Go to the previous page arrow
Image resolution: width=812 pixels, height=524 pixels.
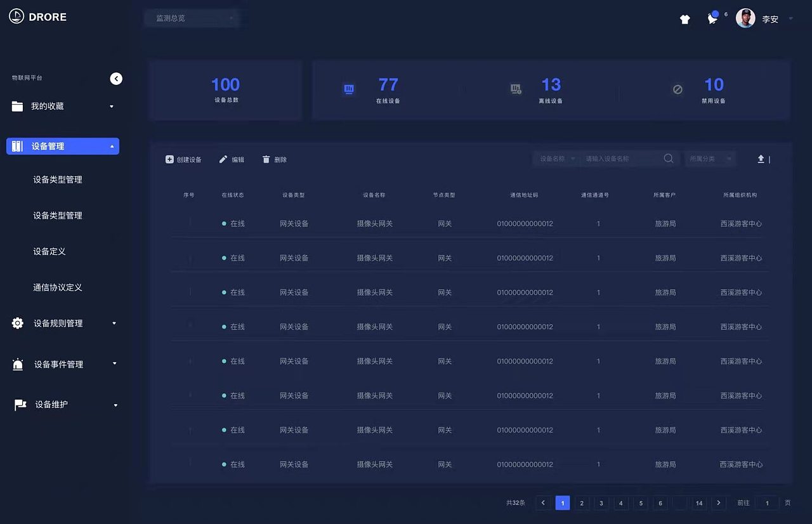(543, 503)
